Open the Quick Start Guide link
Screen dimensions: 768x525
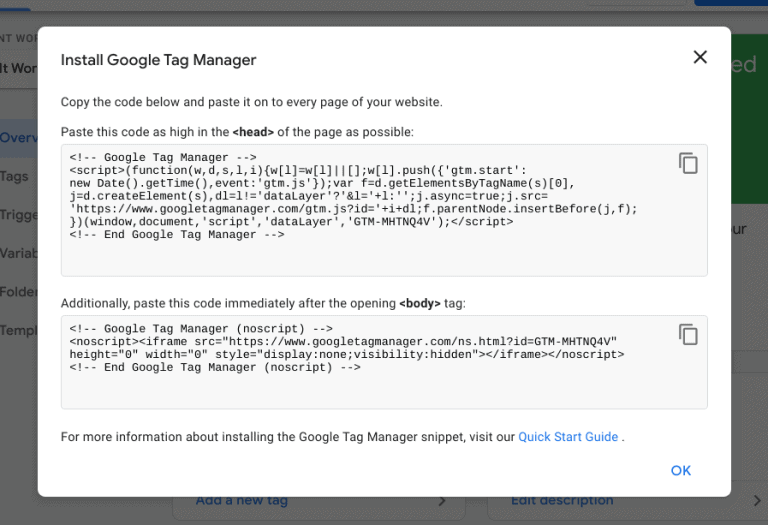point(568,437)
